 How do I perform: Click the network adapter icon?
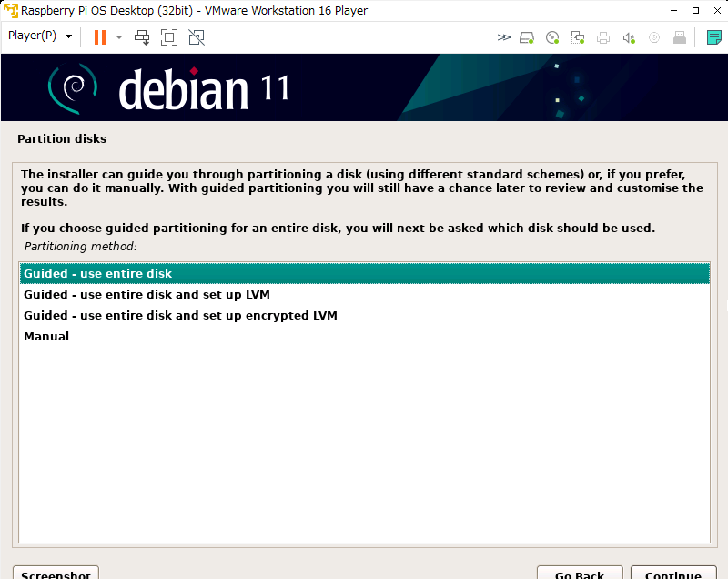578,37
